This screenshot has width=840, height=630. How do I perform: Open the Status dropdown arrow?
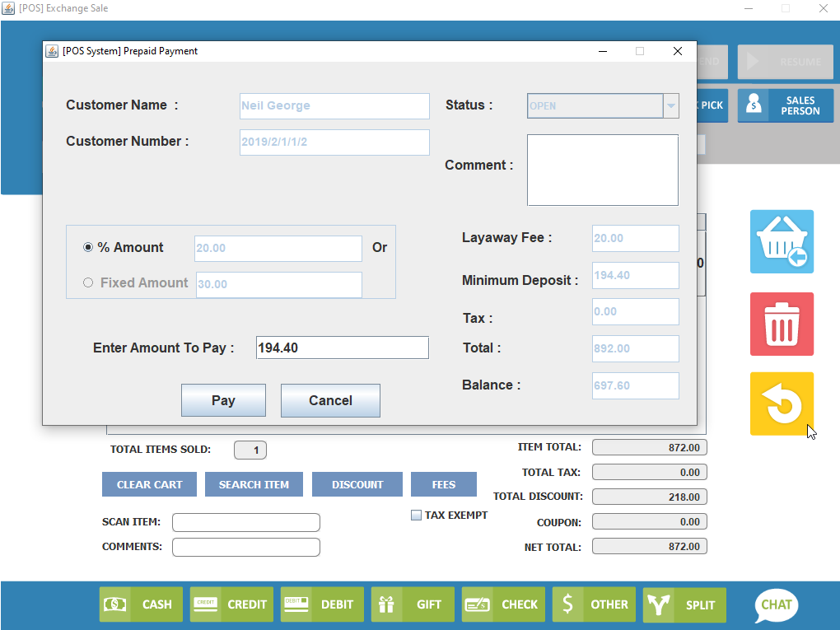pos(670,105)
